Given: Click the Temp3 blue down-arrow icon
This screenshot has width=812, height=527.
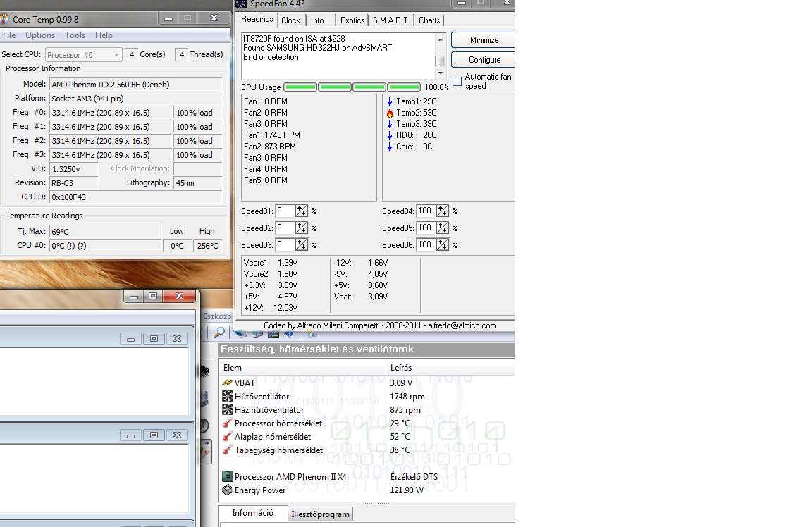Looking at the screenshot, I should tap(390, 124).
